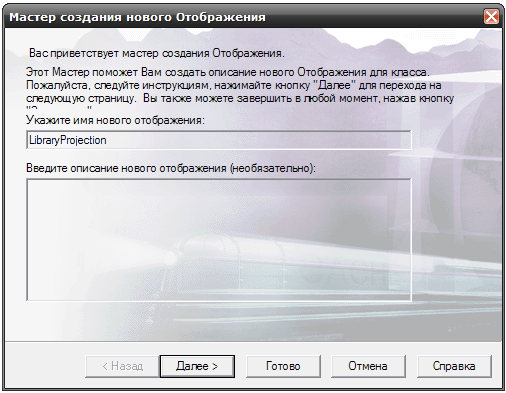The height and width of the screenshot is (393, 506).
Task: Click the title 'Мастер создания нового Отображения'
Action: (137, 17)
